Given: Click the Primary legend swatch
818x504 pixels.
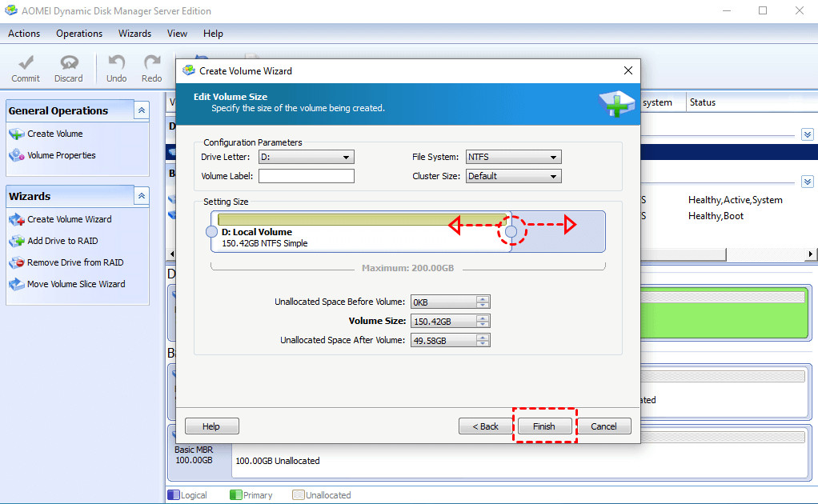Looking at the screenshot, I should click(x=236, y=495).
